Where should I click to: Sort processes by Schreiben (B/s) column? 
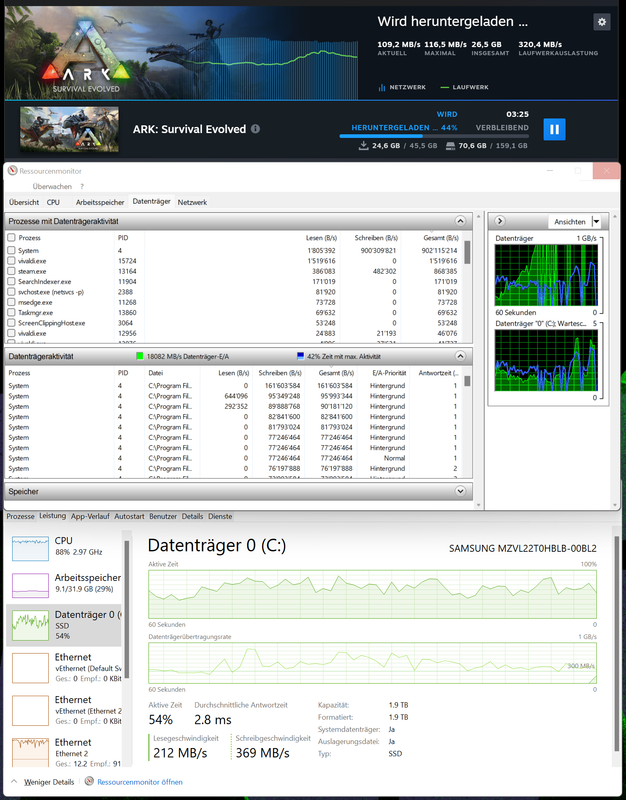pyautogui.click(x=376, y=238)
